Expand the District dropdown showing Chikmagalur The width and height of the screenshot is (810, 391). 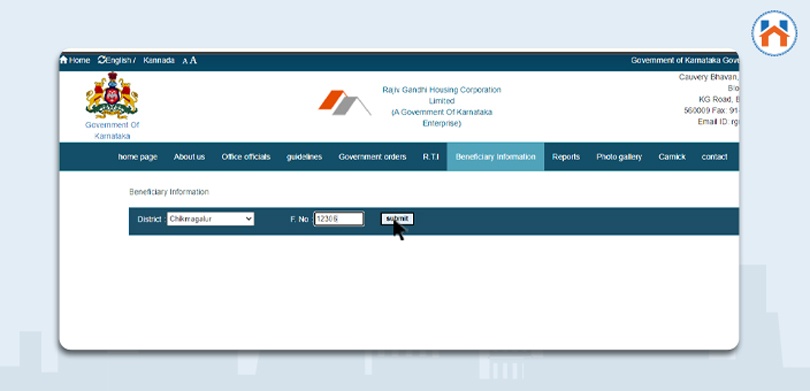coord(210,219)
